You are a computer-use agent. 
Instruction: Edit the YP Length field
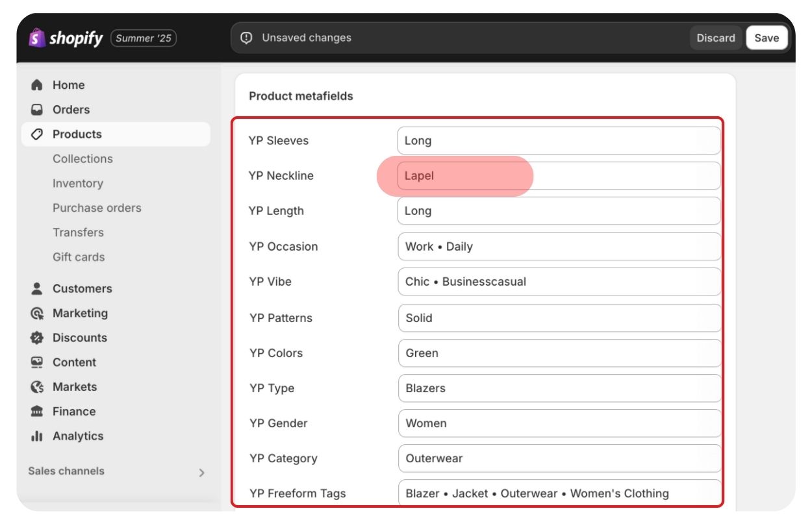pyautogui.click(x=559, y=211)
